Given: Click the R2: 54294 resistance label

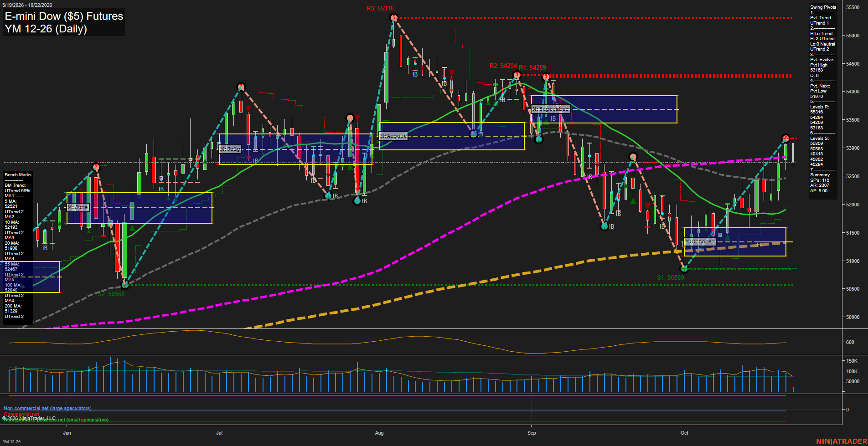Looking at the screenshot, I should [503, 66].
